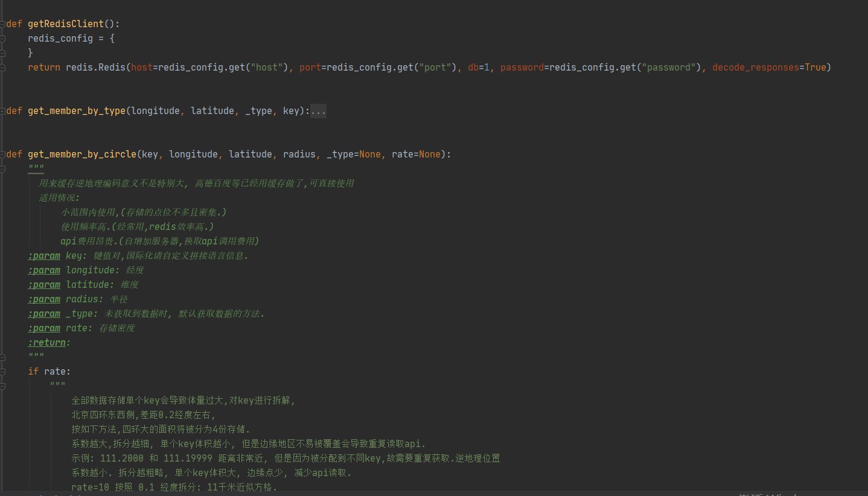
Task: Click ':param key:' docstring line
Action: (138, 256)
